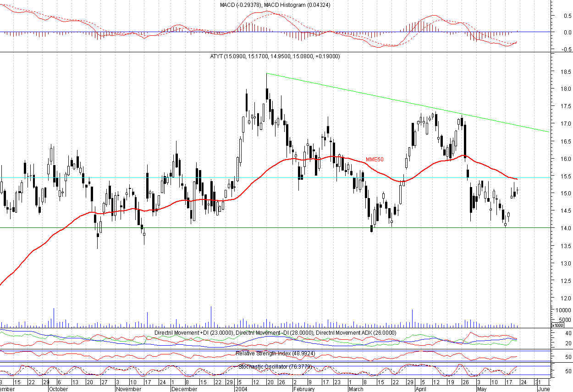The image size is (573, 392).
Task: Select the 2004 year label
Action: tap(241, 389)
